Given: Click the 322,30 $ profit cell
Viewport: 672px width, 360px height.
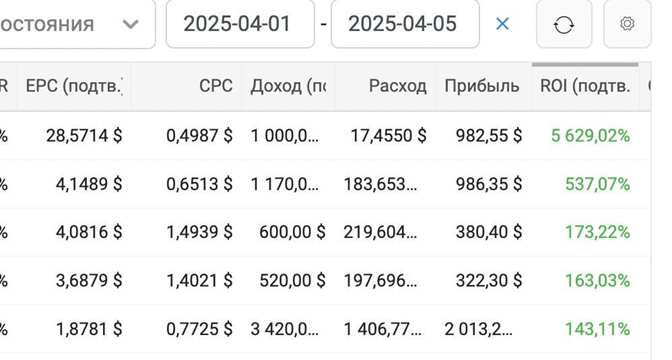Looking at the screenshot, I should click(489, 281).
